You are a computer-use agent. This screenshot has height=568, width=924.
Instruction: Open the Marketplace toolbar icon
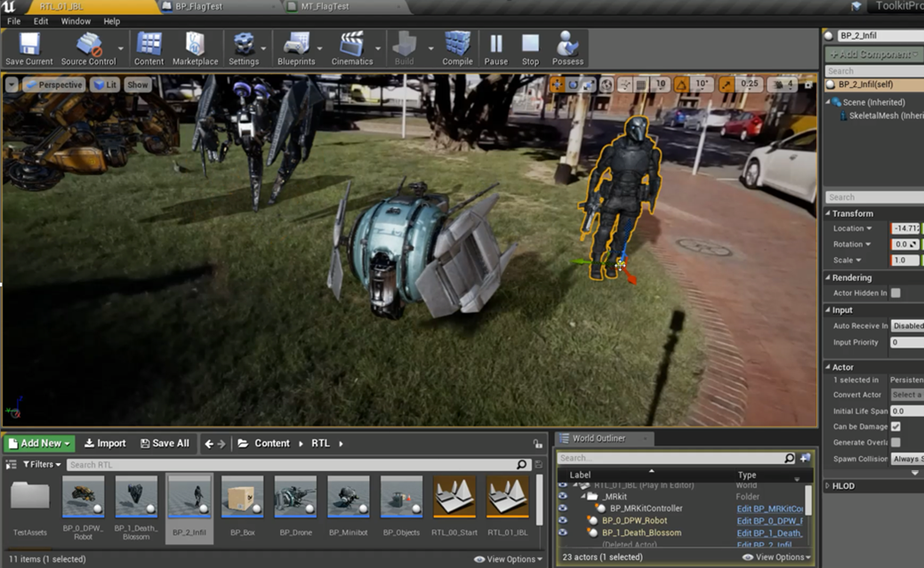click(195, 48)
